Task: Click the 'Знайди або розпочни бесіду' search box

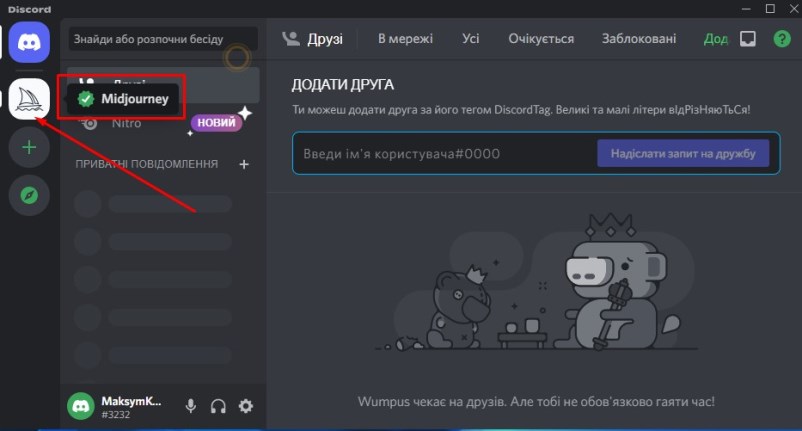Action: click(x=163, y=39)
